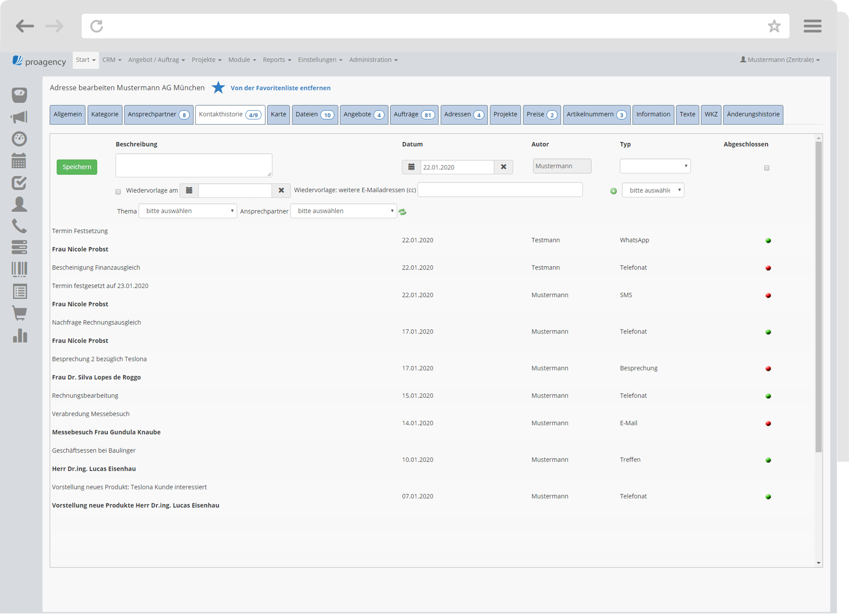Click the bar chart sidebar icon
This screenshot has height=616, width=849.
click(x=20, y=335)
